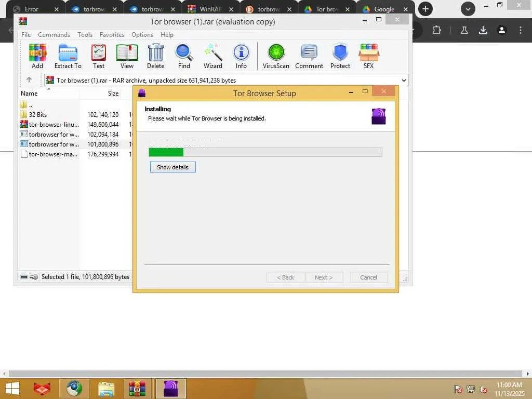The height and width of the screenshot is (399, 532).
Task: Click the Delete trash can icon
Action: [156, 56]
